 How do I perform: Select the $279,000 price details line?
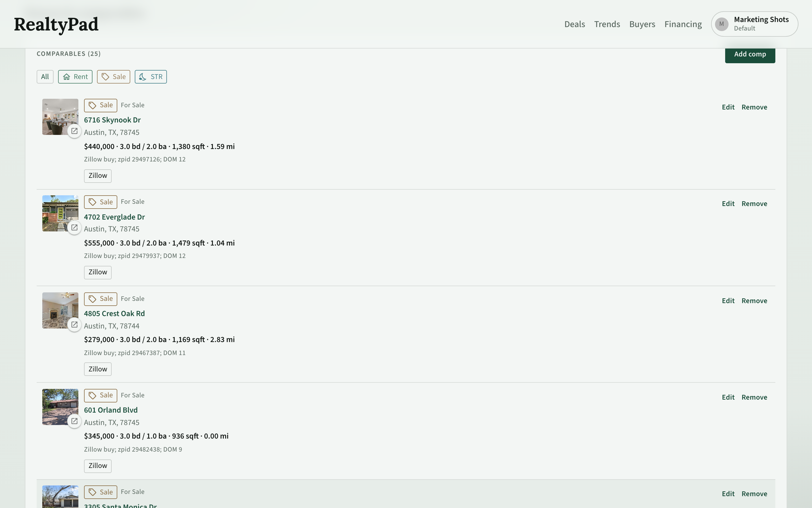pos(159,340)
